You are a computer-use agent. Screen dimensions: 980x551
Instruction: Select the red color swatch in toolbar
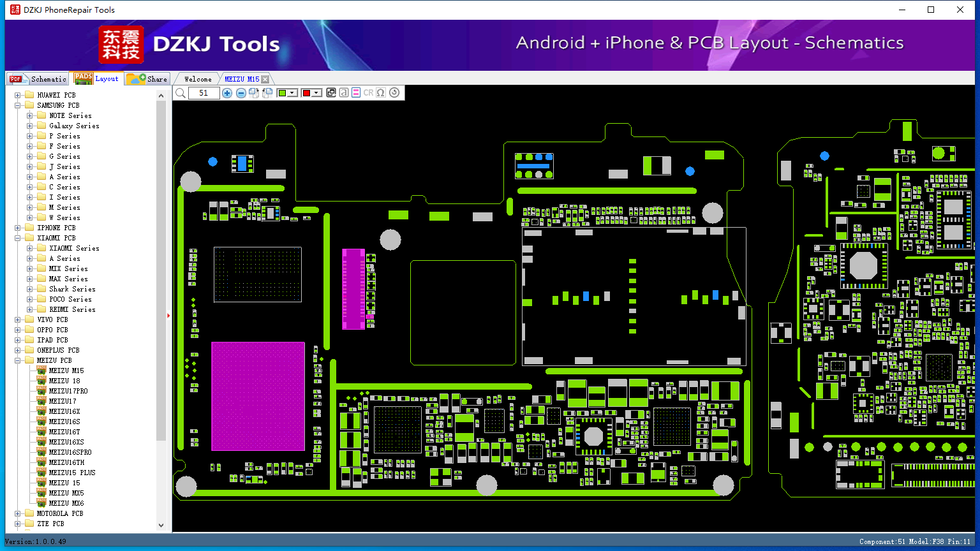306,93
